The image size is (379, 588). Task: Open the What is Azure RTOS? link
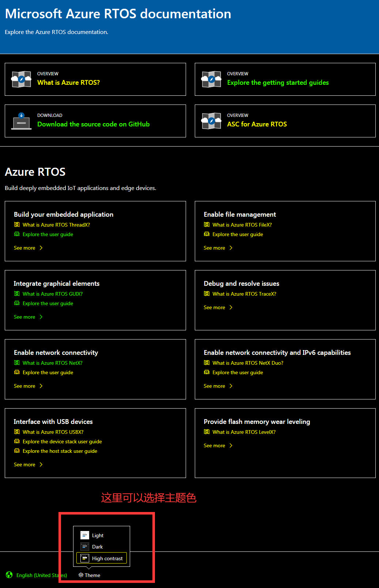[x=68, y=83]
